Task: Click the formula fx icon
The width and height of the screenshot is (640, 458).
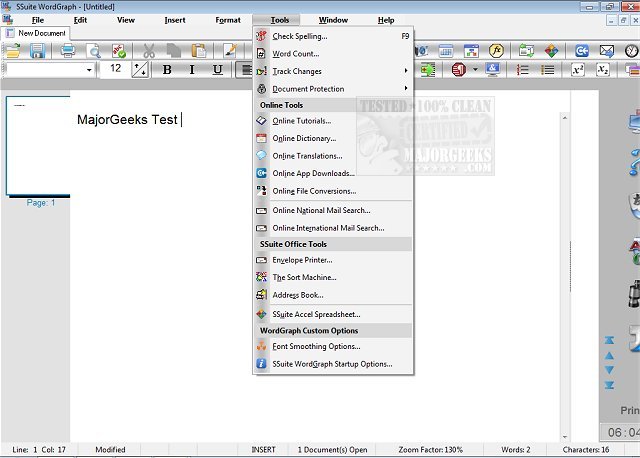Action: click(496, 51)
